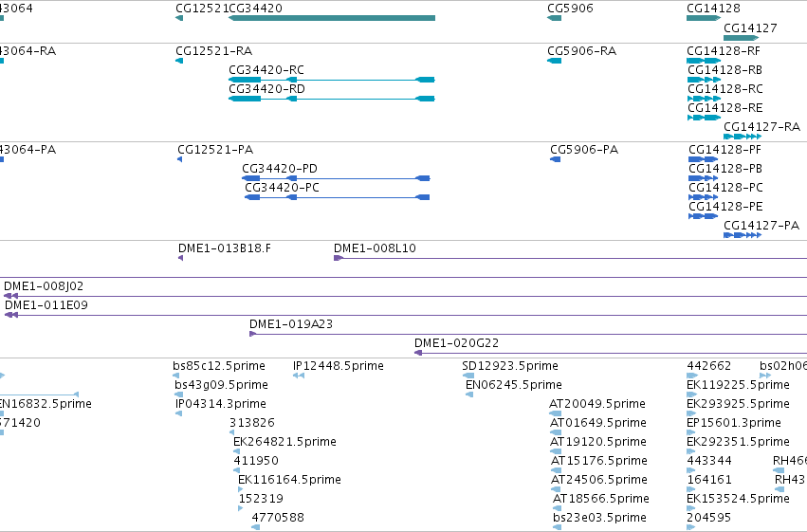
Task: Open the CG12521-RA transcript label
Action: [x=214, y=51]
